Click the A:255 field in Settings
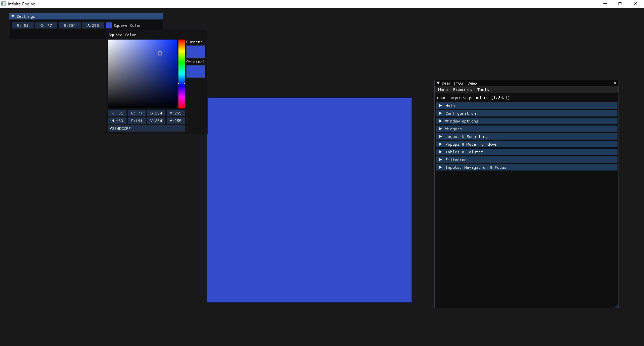Image resolution: width=644 pixels, height=346 pixels. (x=93, y=26)
